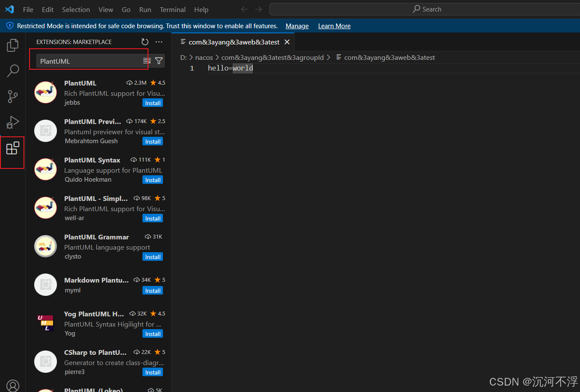Install the PlantUML Syntax extension
This screenshot has width=580, height=392.
153,180
